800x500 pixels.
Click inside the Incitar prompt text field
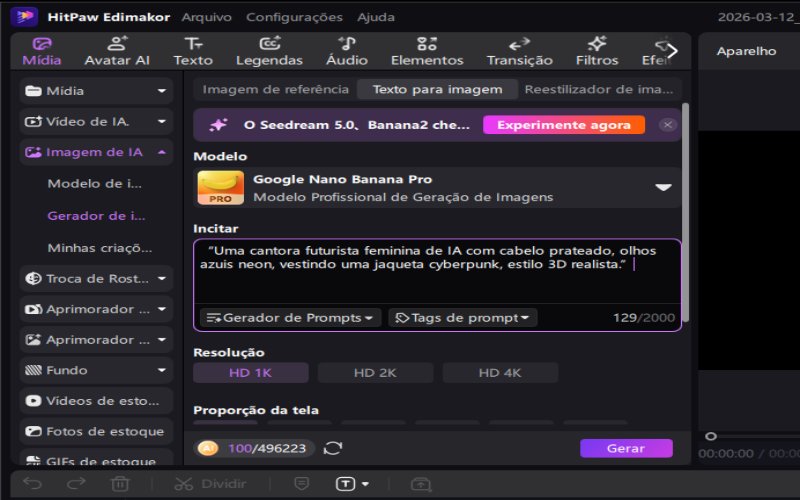click(x=437, y=280)
